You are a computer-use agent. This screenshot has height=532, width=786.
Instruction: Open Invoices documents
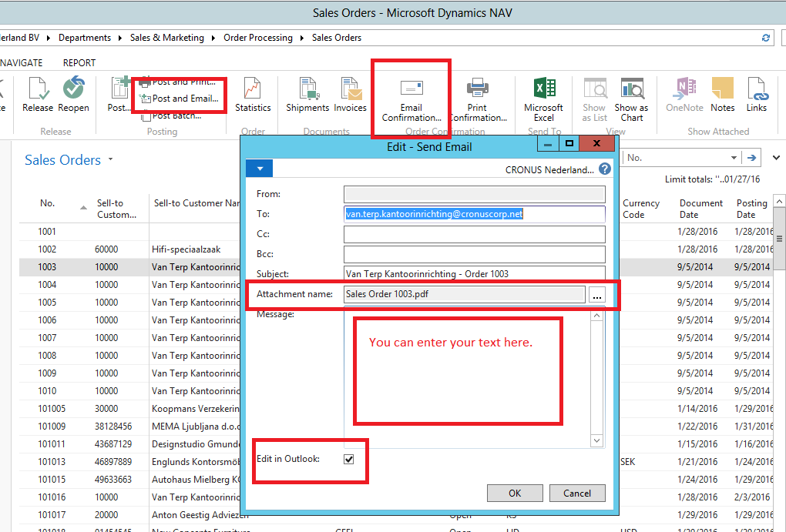pos(350,94)
